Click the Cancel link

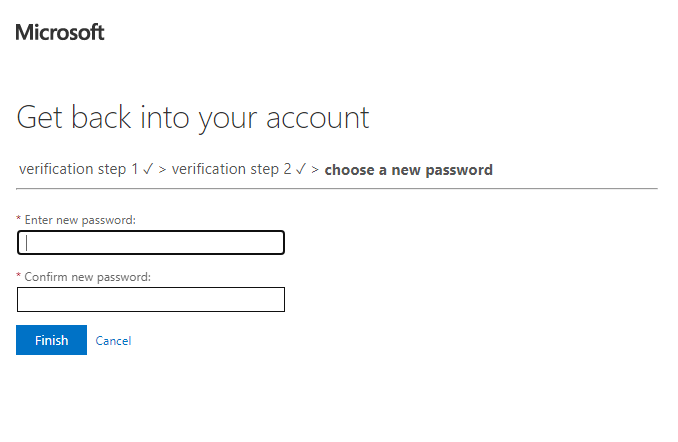(113, 341)
